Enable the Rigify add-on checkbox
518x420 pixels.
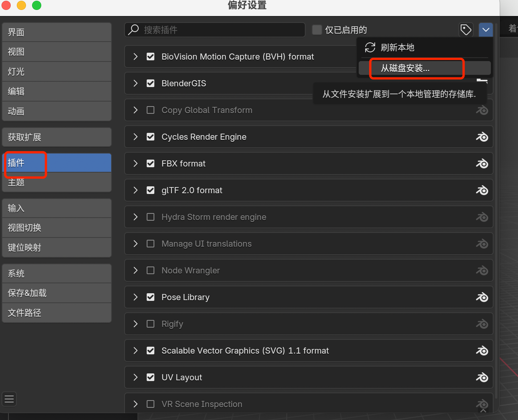click(151, 324)
